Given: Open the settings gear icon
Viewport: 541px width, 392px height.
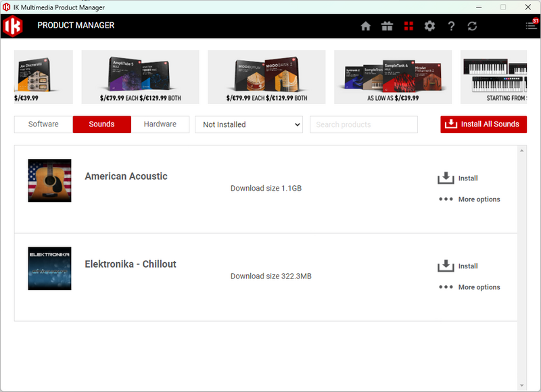Looking at the screenshot, I should [429, 26].
